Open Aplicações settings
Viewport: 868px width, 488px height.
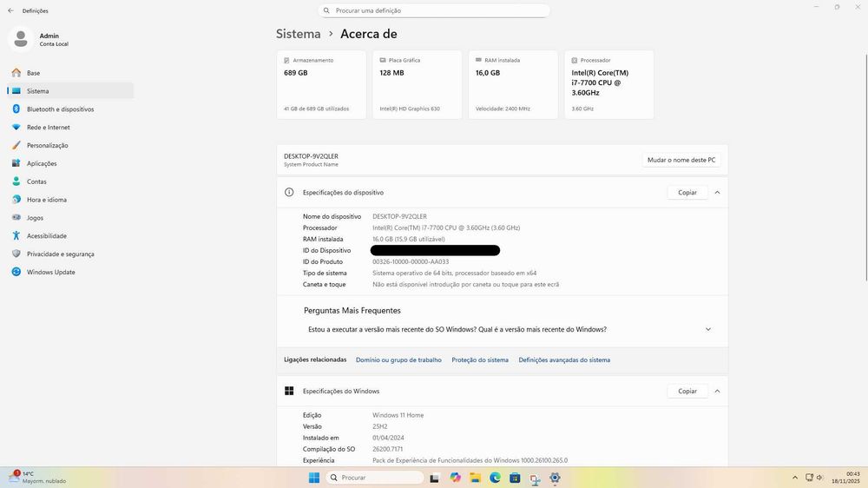point(70,163)
